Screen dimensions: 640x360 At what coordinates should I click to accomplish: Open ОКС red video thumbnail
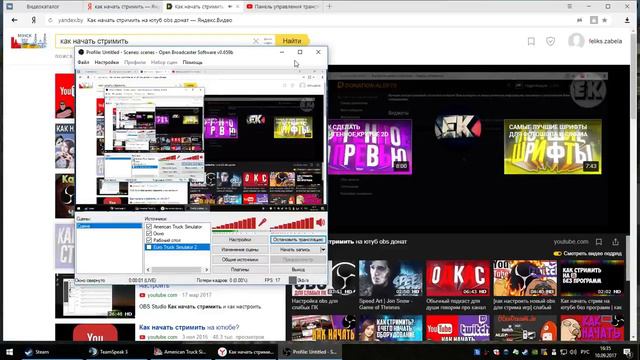click(458, 278)
